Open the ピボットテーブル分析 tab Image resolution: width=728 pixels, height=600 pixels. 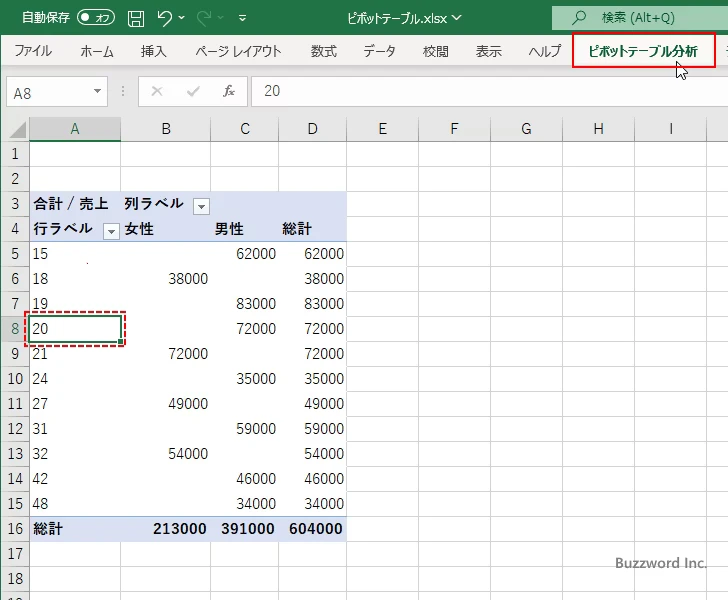tap(643, 51)
